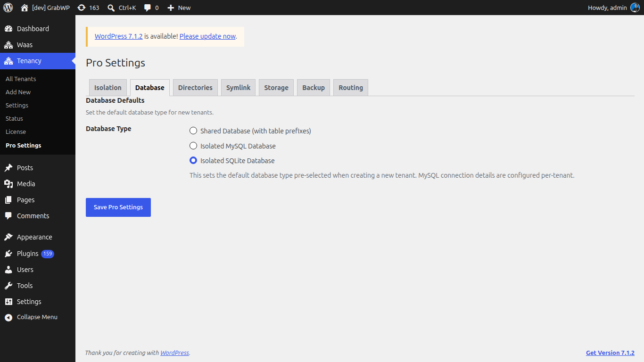Viewport: 644px width, 362px height.
Task: Open the Dashboard menu label
Action: pyautogui.click(x=33, y=29)
